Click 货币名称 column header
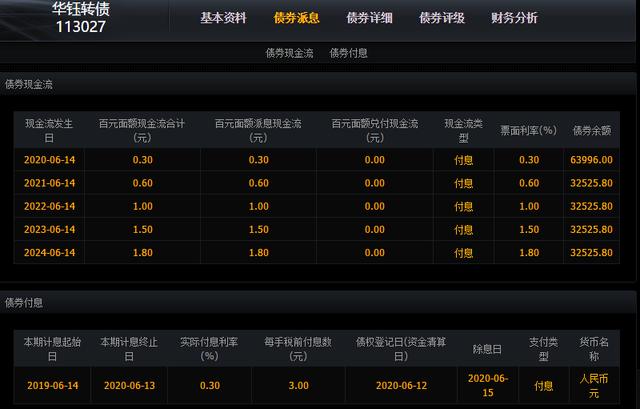This screenshot has width=640, height=409. click(x=594, y=349)
